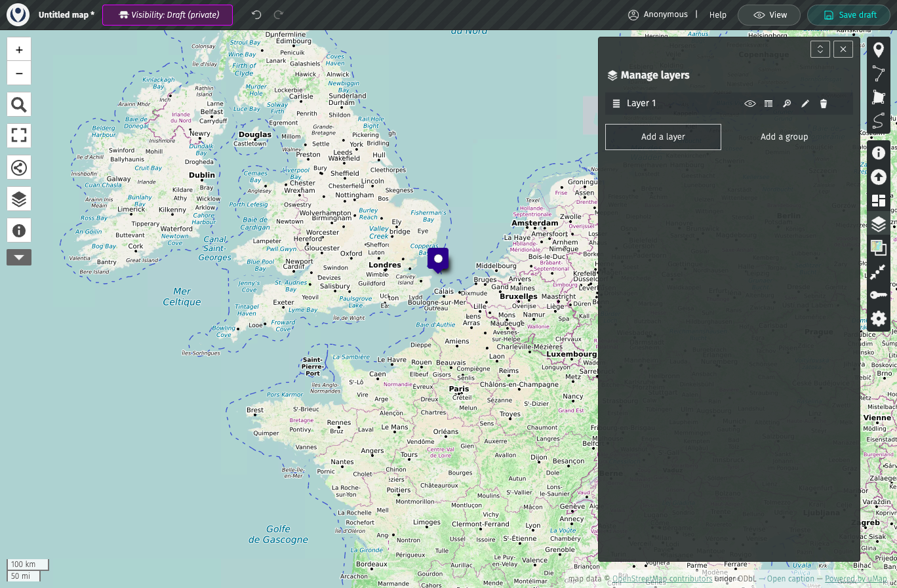897x588 pixels.
Task: Open the Help menu
Action: (x=718, y=15)
